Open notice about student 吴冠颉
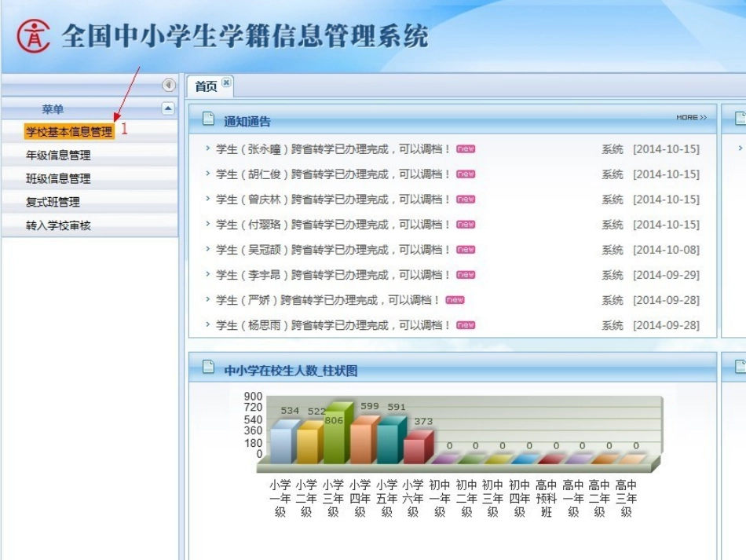 [333, 250]
